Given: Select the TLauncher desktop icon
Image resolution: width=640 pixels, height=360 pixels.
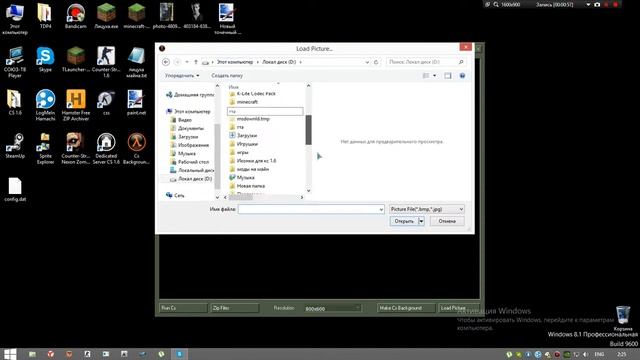Looking at the screenshot, I should coord(76,60).
